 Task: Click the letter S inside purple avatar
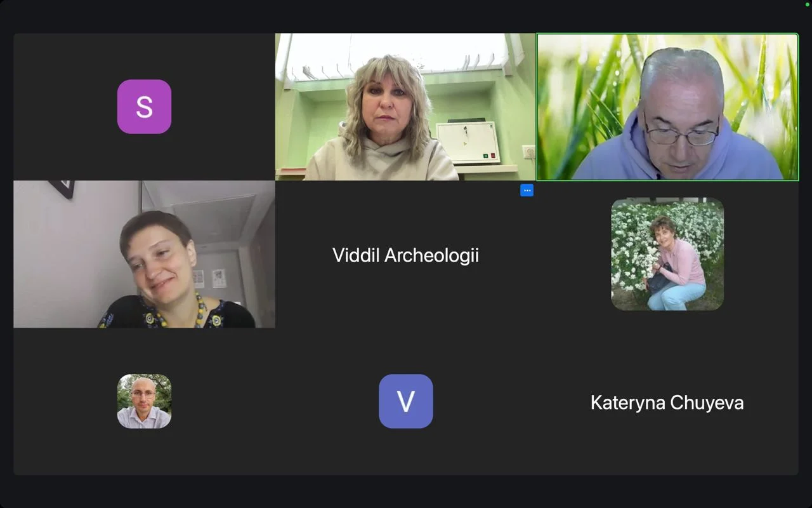(144, 107)
